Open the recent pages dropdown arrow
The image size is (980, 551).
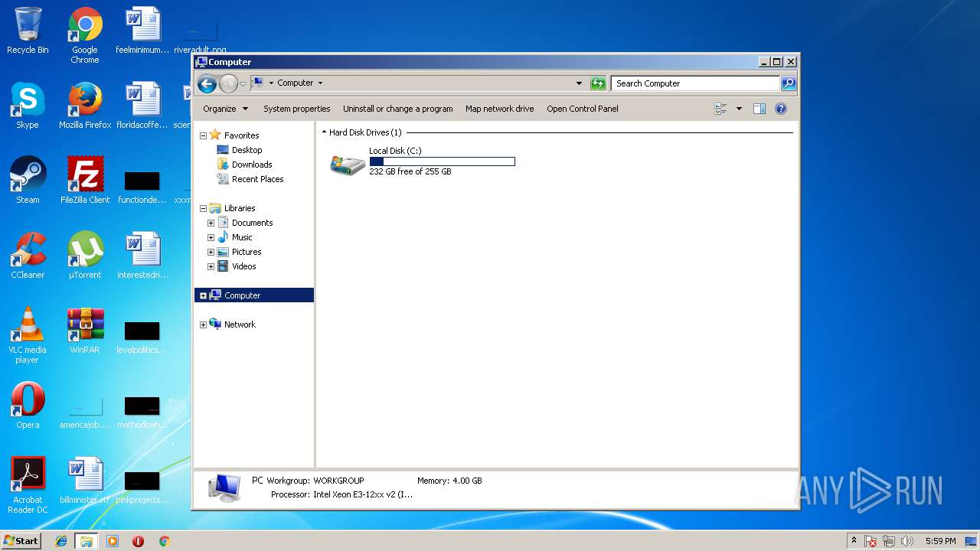[243, 83]
